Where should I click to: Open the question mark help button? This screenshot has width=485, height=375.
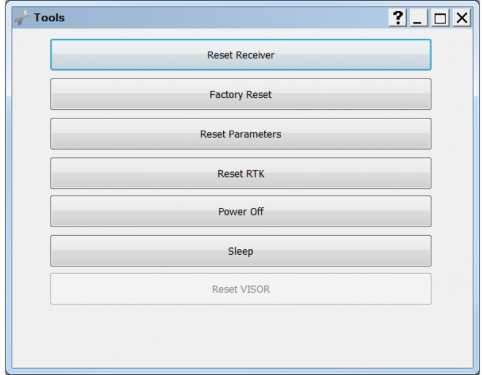397,18
